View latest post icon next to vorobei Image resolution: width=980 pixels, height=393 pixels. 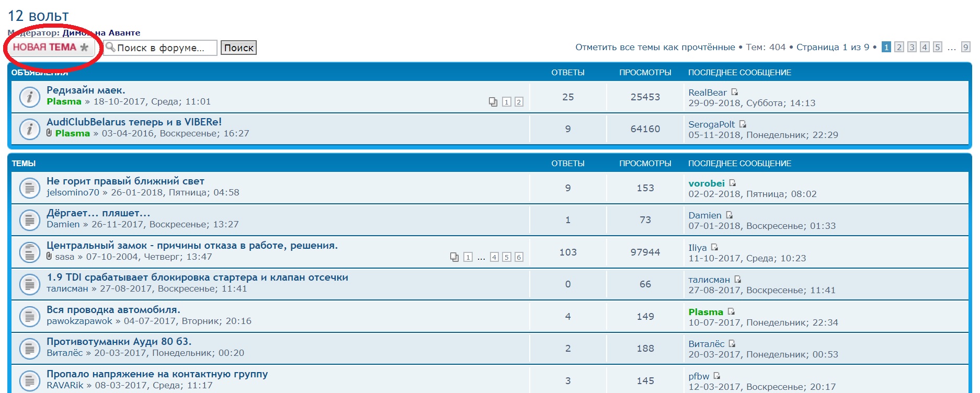tap(732, 183)
